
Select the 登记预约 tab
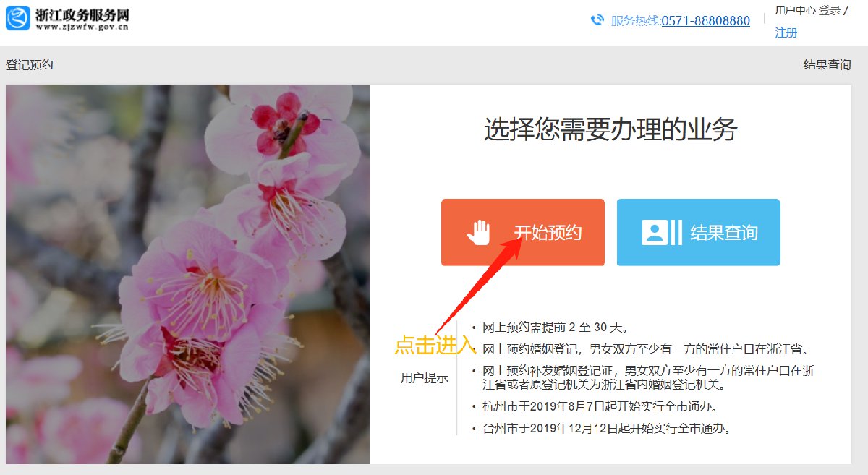point(30,65)
